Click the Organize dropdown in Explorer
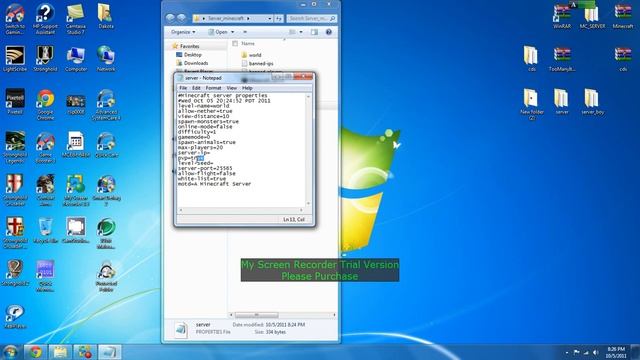Viewport: 640px width, 360px height. [183, 32]
